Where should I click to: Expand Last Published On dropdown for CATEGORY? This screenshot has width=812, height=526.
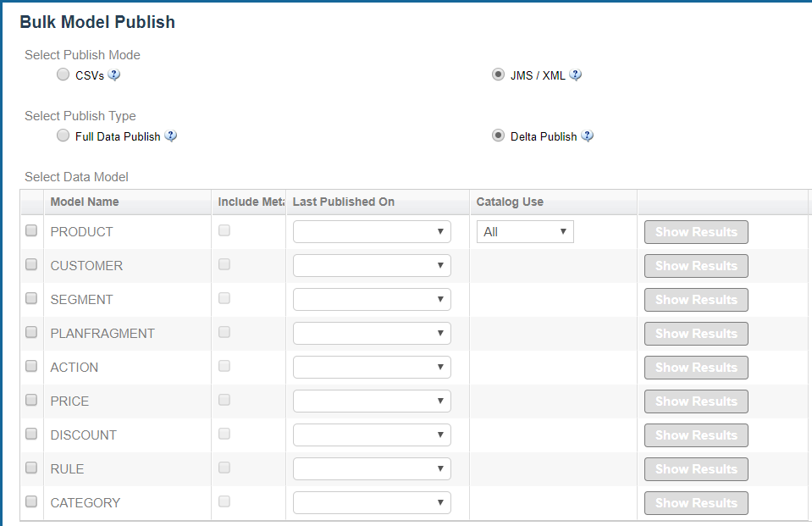point(372,502)
